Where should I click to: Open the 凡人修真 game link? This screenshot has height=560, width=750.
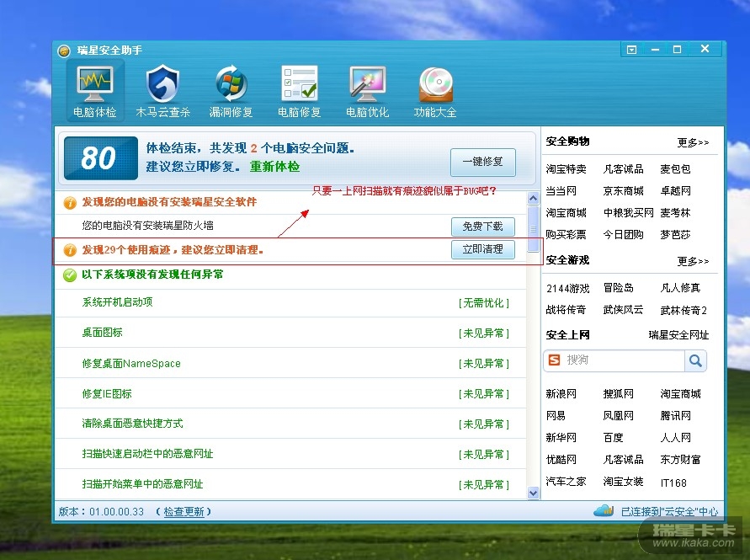tap(680, 288)
